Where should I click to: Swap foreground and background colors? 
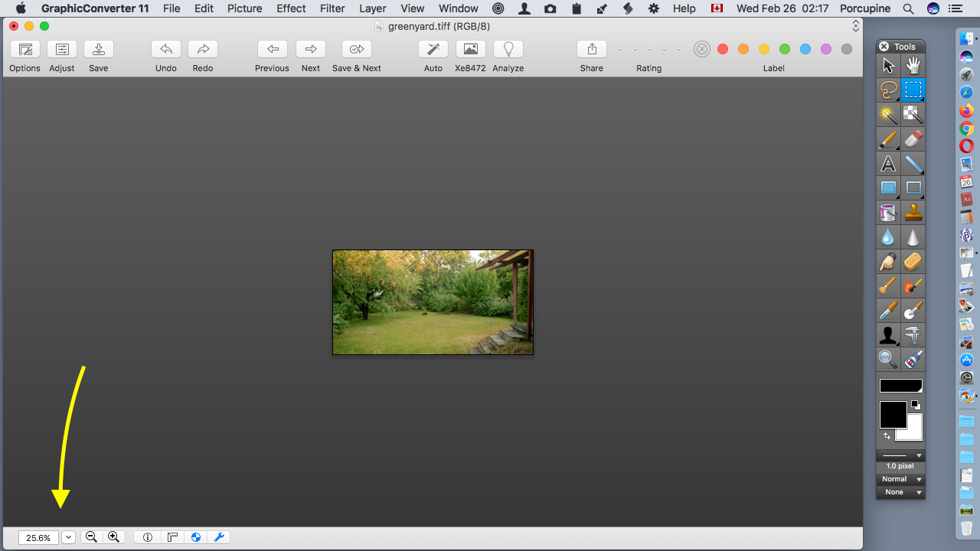coord(887,436)
